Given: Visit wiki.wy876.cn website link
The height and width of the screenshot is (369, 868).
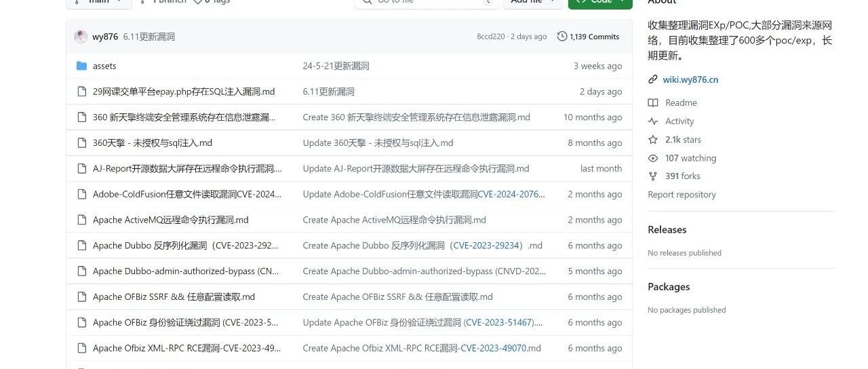Looking at the screenshot, I should (690, 79).
